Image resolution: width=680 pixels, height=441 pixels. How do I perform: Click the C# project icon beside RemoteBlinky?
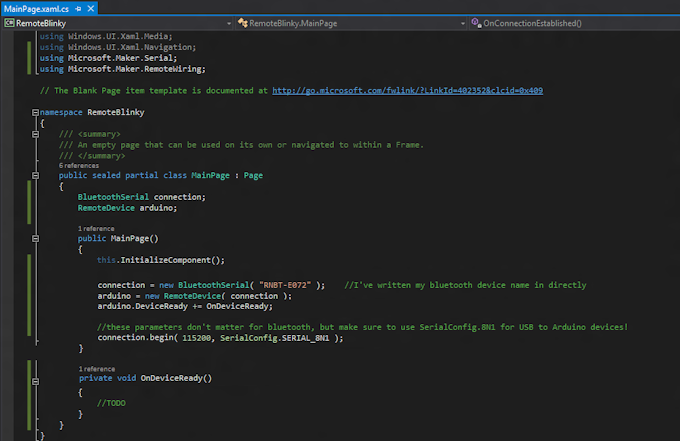click(9, 22)
